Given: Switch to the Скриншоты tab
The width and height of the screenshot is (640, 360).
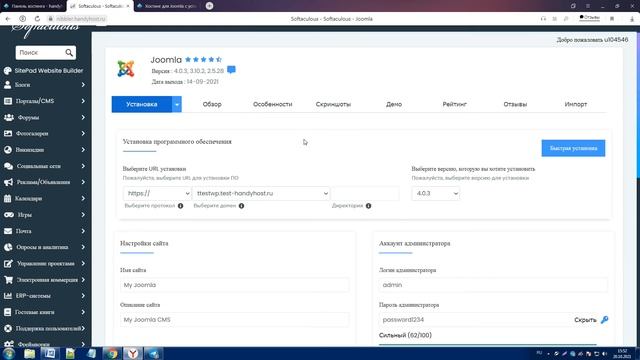Looking at the screenshot, I should [333, 104].
